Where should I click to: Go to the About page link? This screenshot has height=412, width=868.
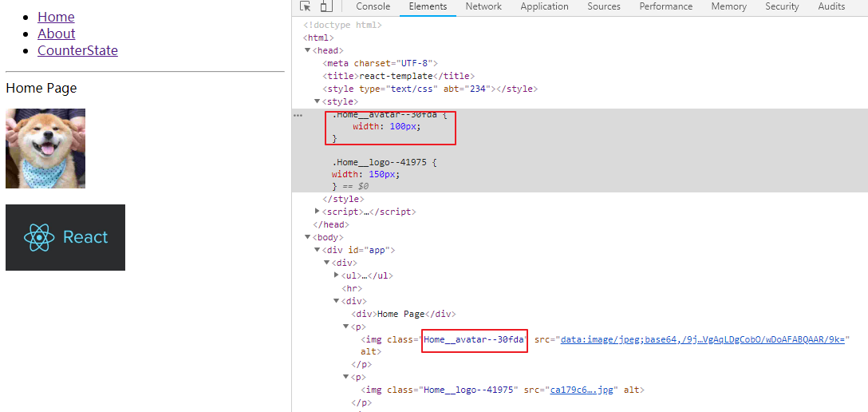(x=57, y=34)
